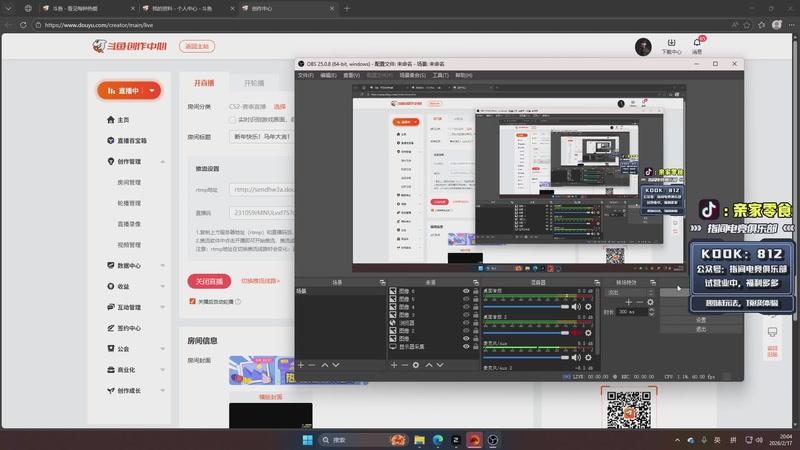800x450 pixels.
Task: Open OBS Studio icon on Windows taskbar
Action: coord(493,440)
